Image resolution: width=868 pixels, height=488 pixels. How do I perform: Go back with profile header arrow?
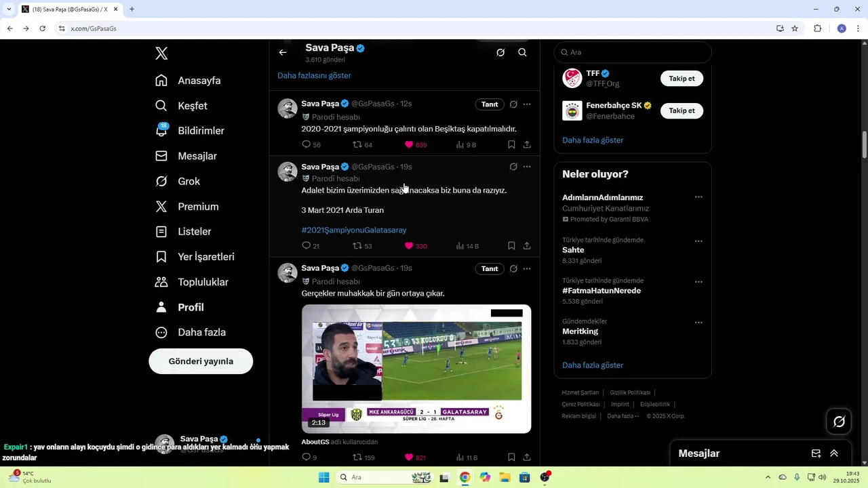283,52
